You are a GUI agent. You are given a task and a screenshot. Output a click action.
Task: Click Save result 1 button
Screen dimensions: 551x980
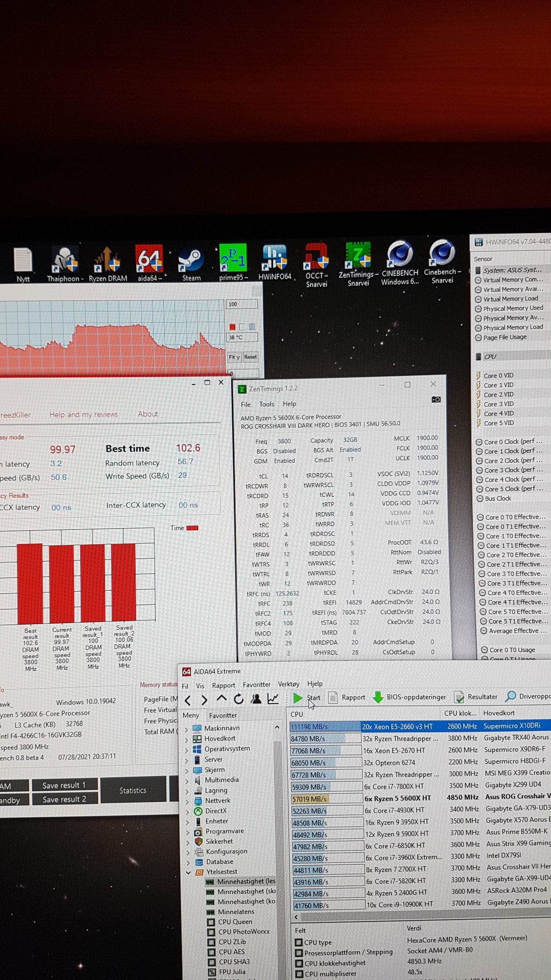[x=64, y=785]
